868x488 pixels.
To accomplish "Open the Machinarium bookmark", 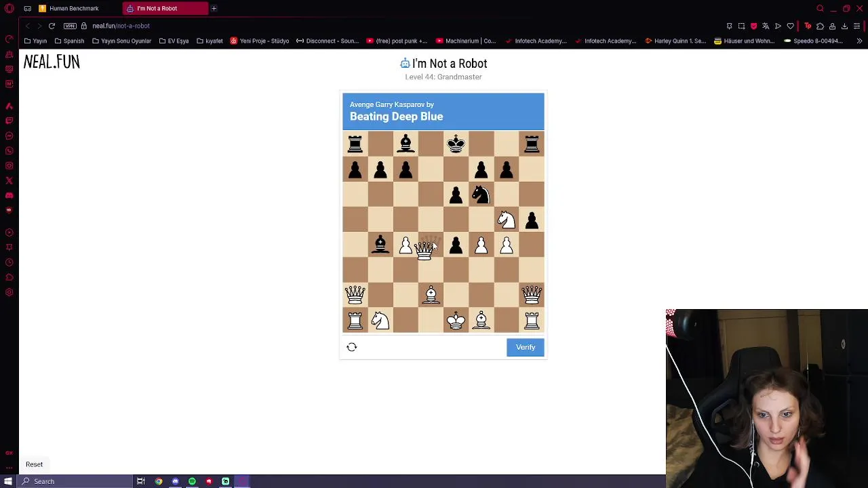I will [x=466, y=41].
